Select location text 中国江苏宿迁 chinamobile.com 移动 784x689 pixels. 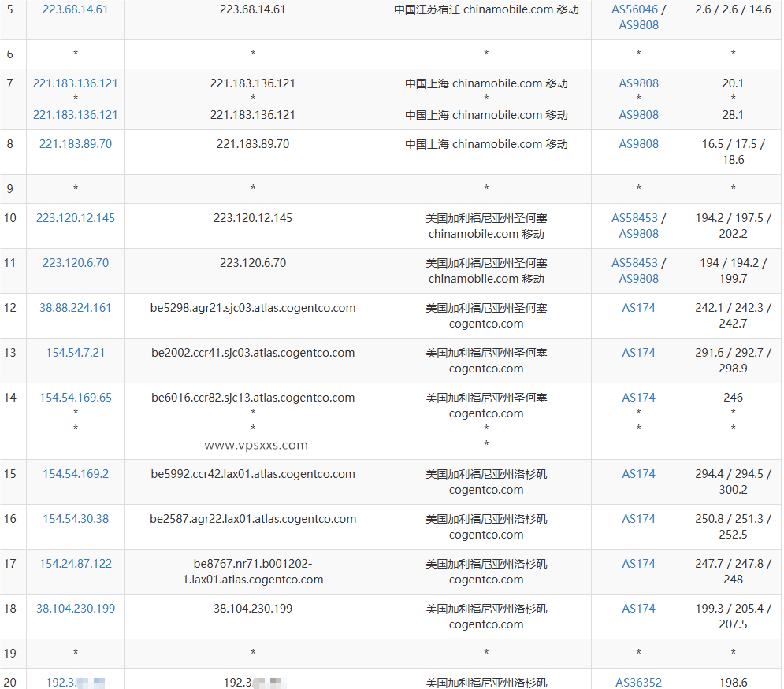(486, 9)
